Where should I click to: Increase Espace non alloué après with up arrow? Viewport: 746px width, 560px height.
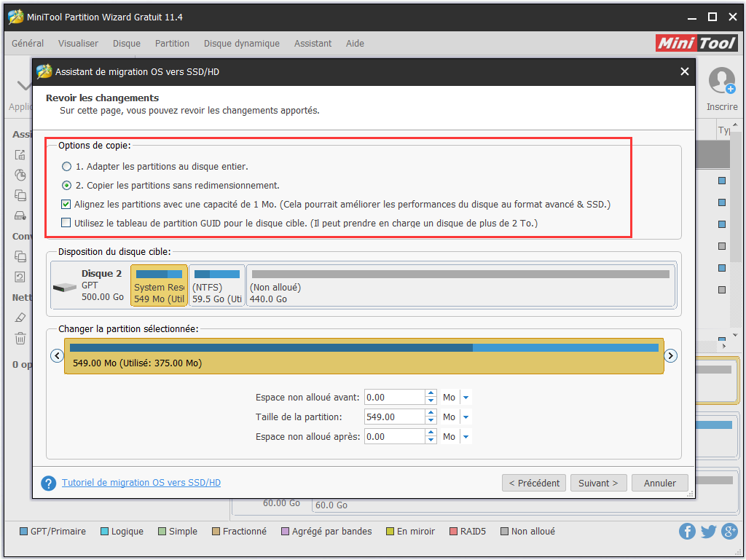coord(431,433)
